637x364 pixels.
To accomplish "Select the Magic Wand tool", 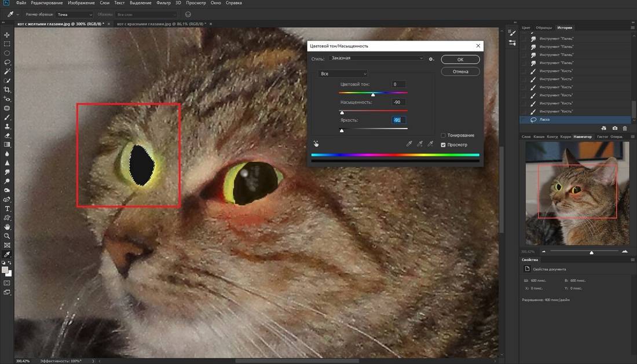I will [x=7, y=71].
